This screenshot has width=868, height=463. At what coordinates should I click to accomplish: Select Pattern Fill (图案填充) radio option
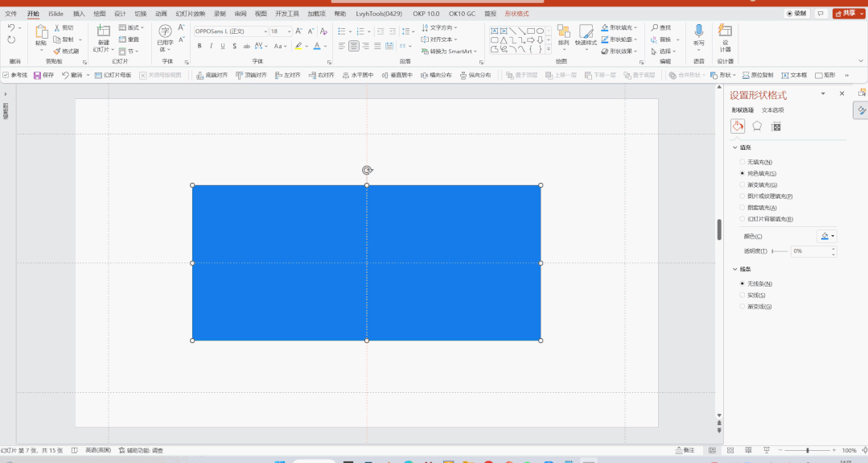point(743,208)
